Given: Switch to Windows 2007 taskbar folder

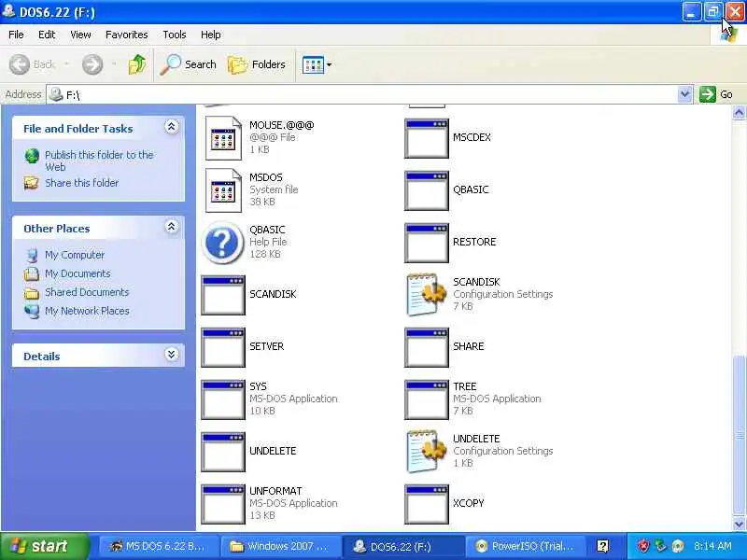Looking at the screenshot, I should [281, 546].
